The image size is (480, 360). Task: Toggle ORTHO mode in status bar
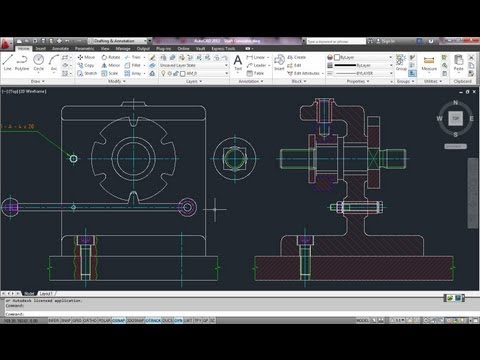(x=90, y=321)
